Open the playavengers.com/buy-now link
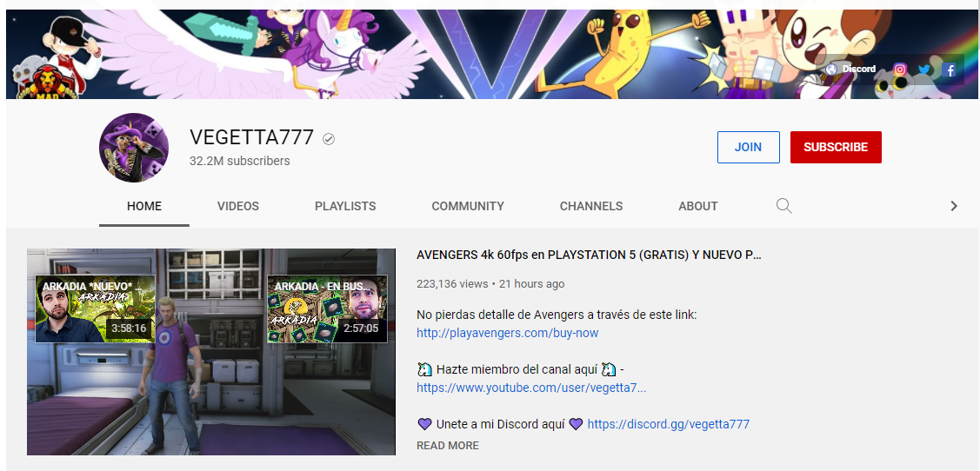Viewport: 980px width, 471px height. click(508, 333)
